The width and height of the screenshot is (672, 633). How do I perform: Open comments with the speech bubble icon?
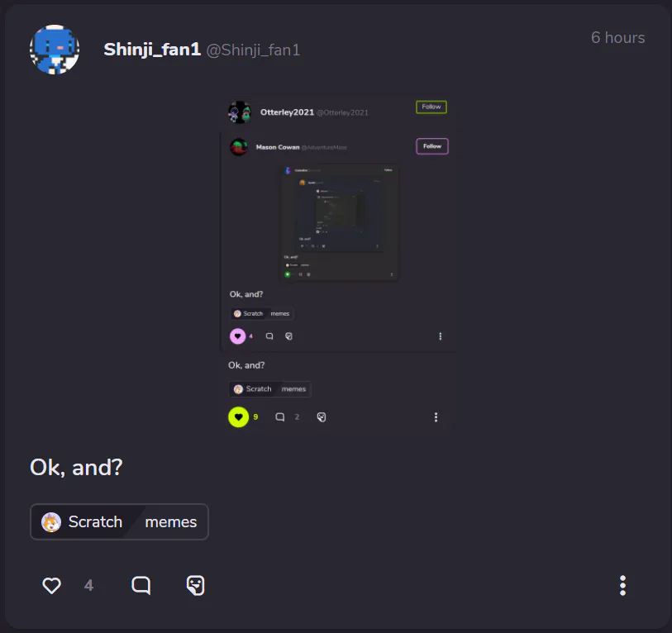point(141,585)
